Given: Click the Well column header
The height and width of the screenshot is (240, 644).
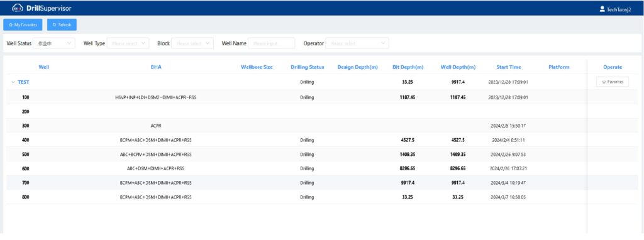Looking at the screenshot, I should point(43,67).
